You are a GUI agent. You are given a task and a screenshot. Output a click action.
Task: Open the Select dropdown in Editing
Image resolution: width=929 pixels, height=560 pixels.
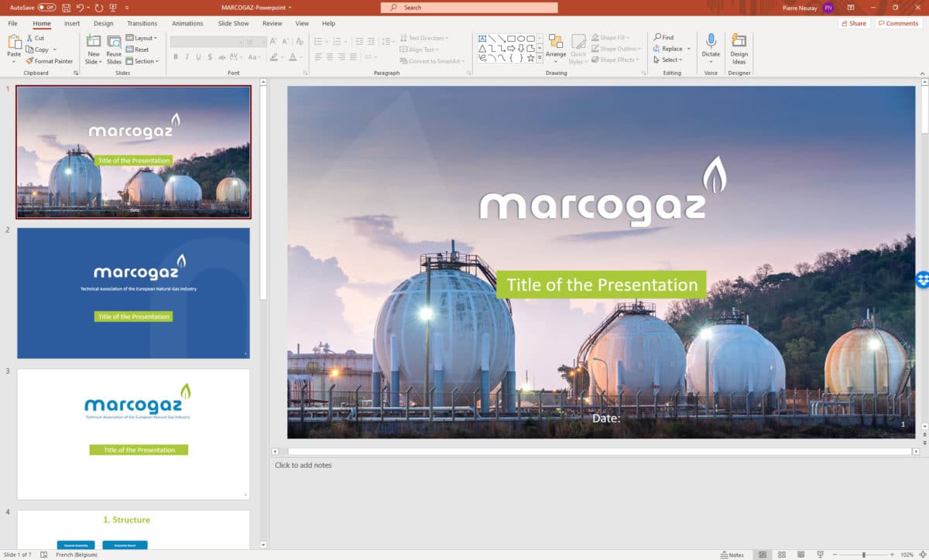tap(667, 60)
